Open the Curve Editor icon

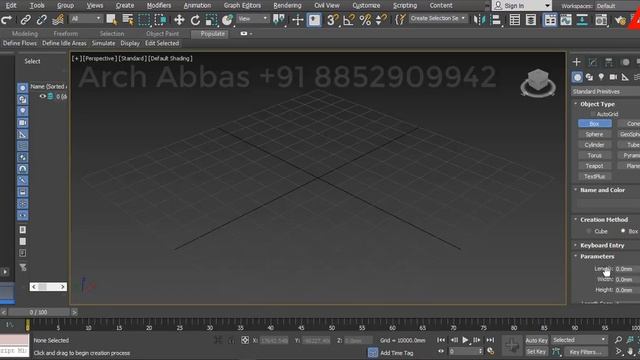point(566,20)
